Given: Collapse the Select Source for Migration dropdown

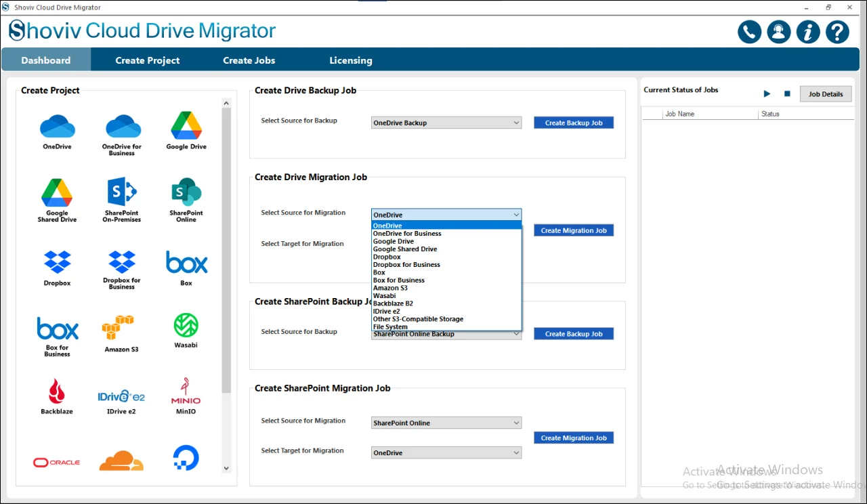Looking at the screenshot, I should tap(446, 215).
